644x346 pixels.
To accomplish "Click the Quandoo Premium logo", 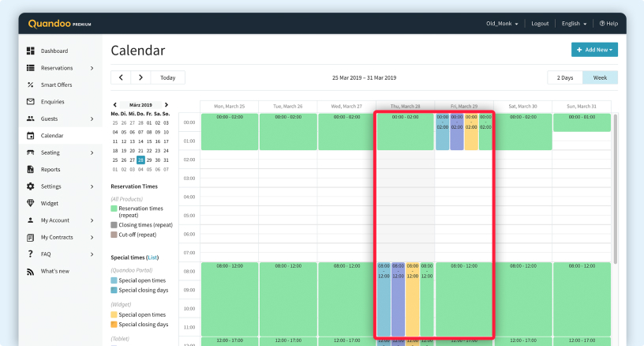I will click(x=59, y=24).
